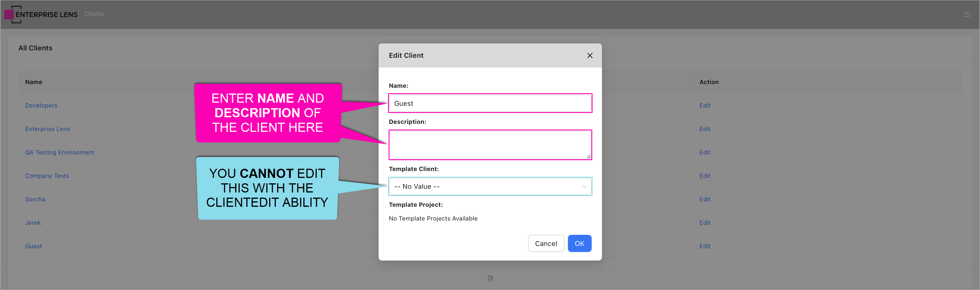The width and height of the screenshot is (980, 290).
Task: Open the hamburger menu icon
Action: coord(966,15)
